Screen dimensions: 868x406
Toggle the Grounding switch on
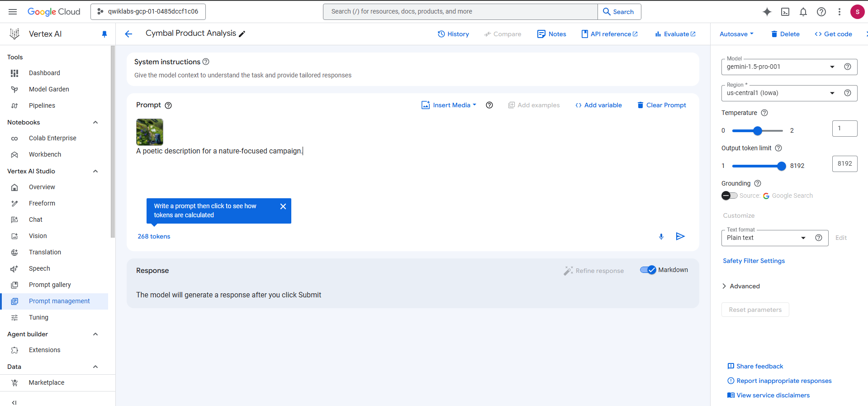point(729,196)
